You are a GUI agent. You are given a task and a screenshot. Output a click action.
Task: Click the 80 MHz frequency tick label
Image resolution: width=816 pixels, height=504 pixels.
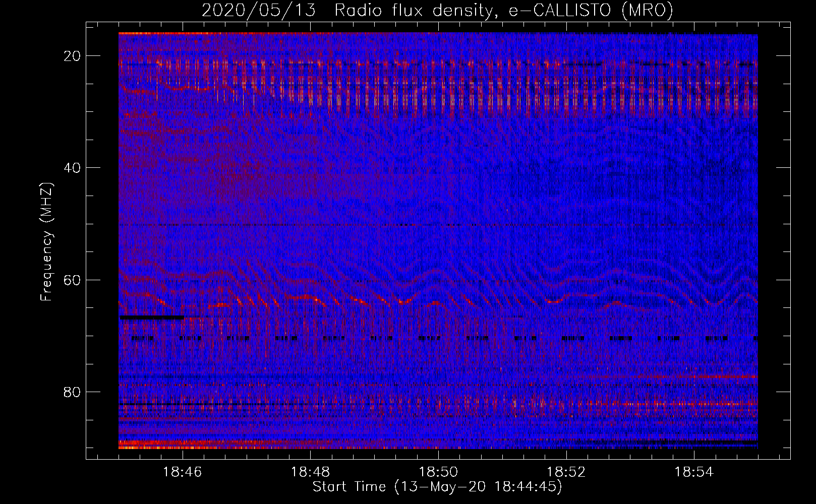click(x=73, y=392)
